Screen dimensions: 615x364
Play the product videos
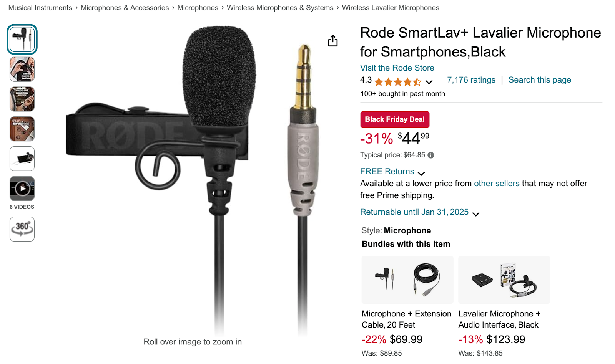[x=22, y=189]
